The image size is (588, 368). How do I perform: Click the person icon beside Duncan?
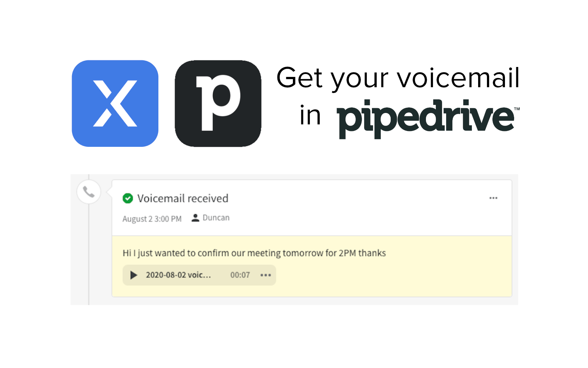[196, 218]
